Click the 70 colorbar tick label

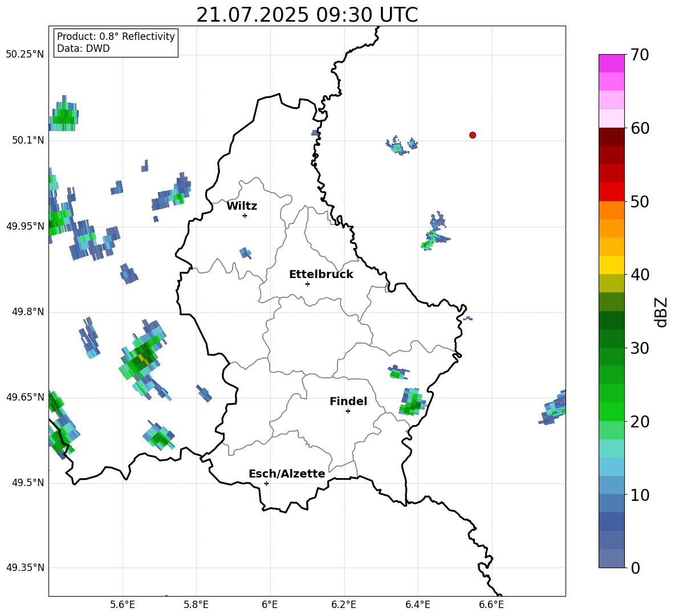coord(640,55)
